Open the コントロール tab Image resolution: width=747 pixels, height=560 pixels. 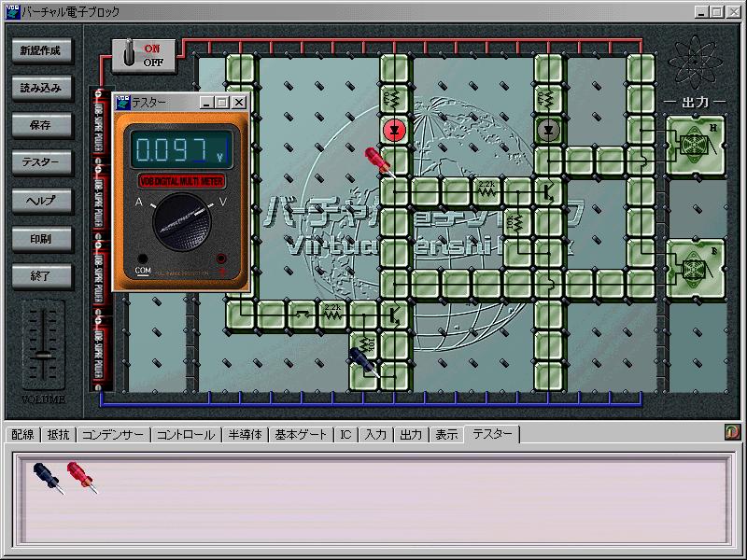point(186,435)
